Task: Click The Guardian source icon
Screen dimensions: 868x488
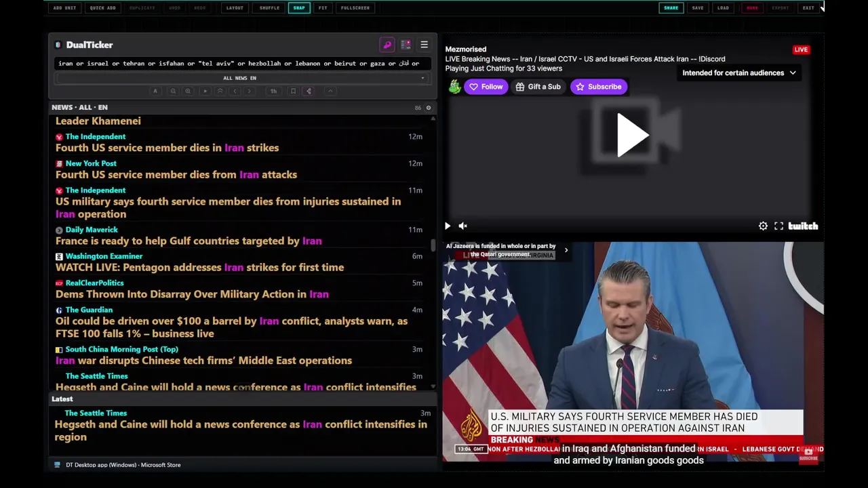Action: 59,310
